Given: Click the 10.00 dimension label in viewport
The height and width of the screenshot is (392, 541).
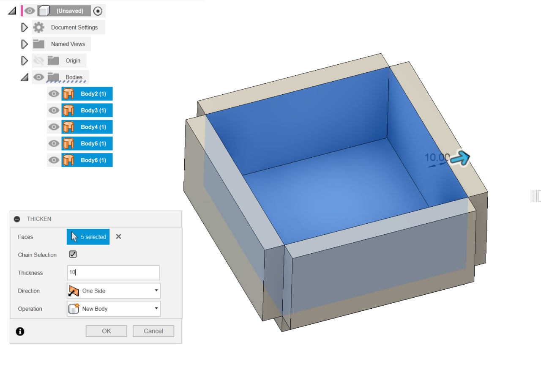Looking at the screenshot, I should (437, 158).
